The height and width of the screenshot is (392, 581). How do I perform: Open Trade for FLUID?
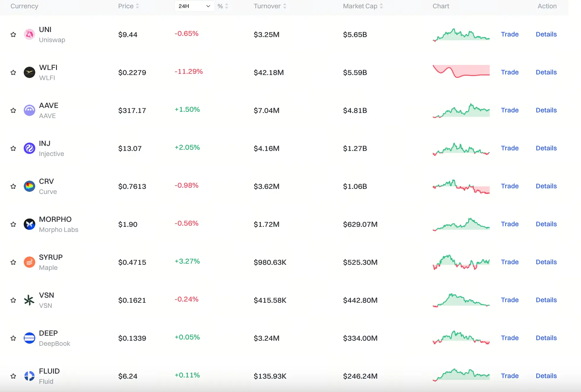click(x=510, y=376)
